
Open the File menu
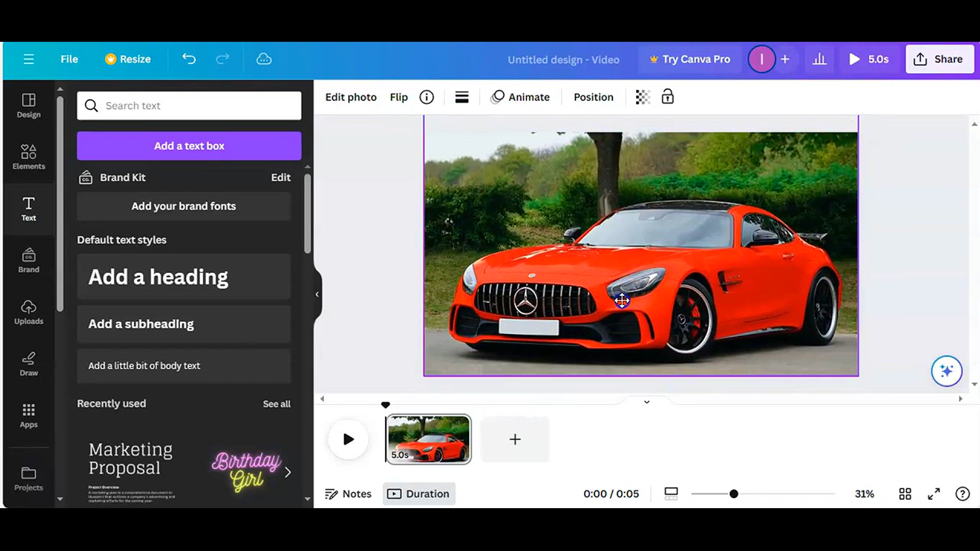[x=69, y=59]
